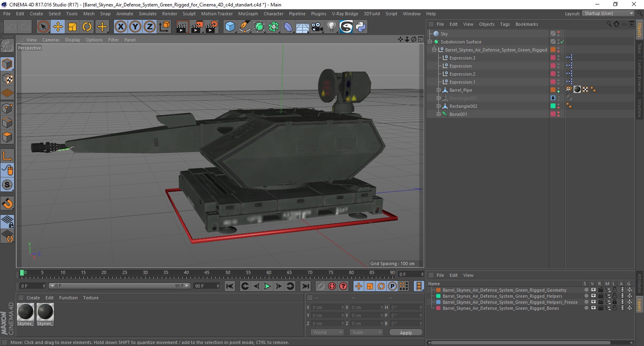Collapse Barrel_Skynex_Air_Defense_System_Green_Rigged node

point(434,50)
